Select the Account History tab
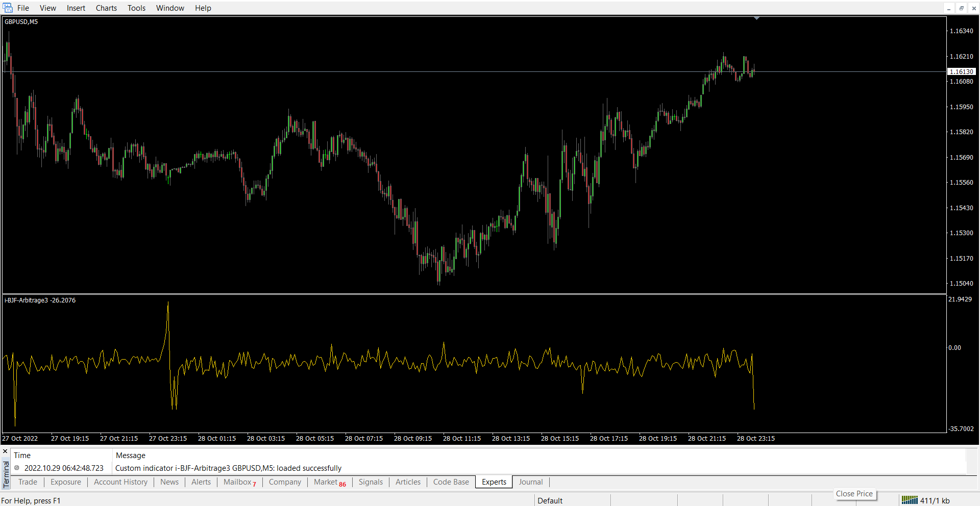 point(120,482)
